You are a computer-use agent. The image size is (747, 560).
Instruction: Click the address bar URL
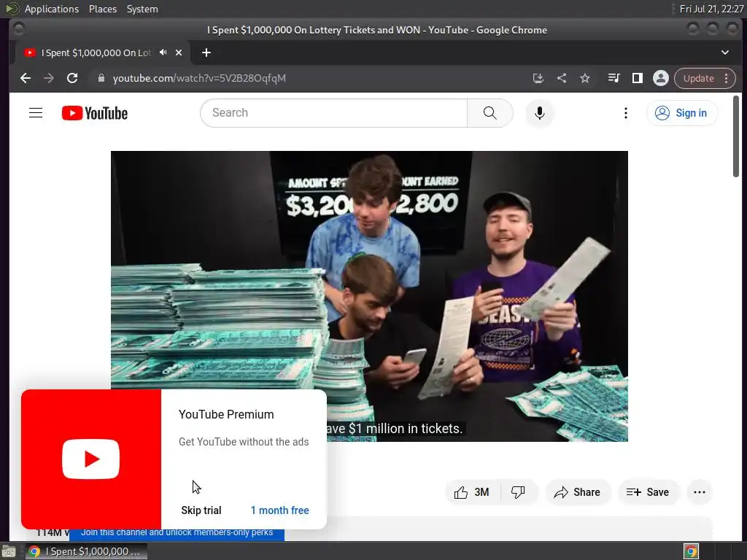[x=199, y=78]
